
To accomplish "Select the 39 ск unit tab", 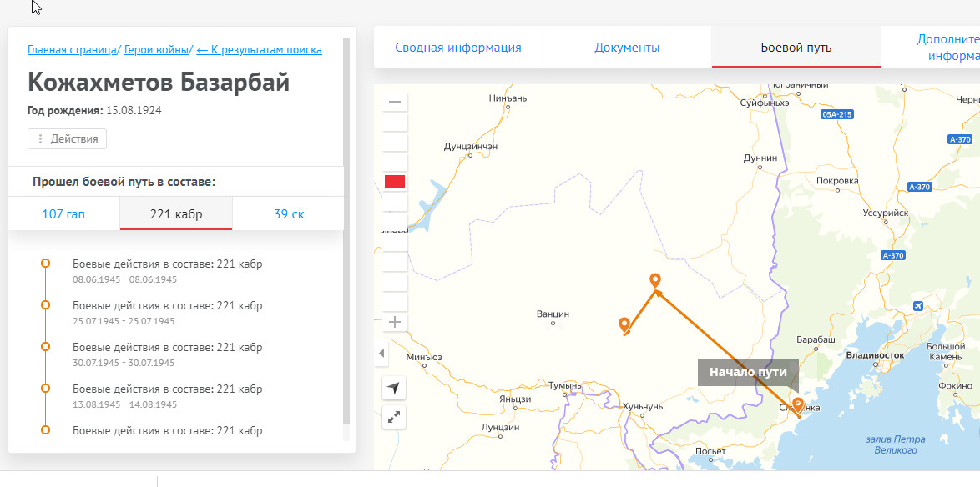I will click(289, 214).
